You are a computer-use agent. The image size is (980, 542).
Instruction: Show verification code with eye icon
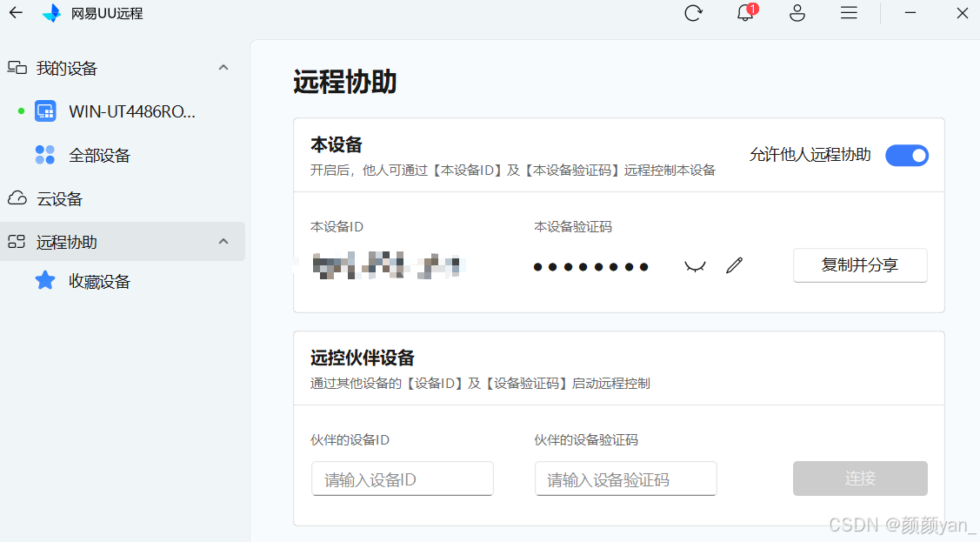click(x=695, y=266)
